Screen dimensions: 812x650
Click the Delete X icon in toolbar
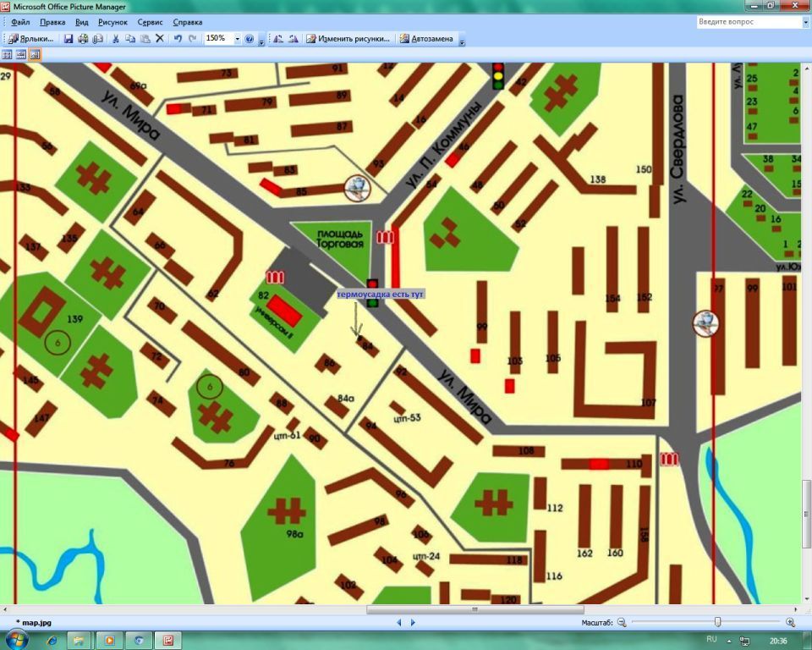click(159, 39)
